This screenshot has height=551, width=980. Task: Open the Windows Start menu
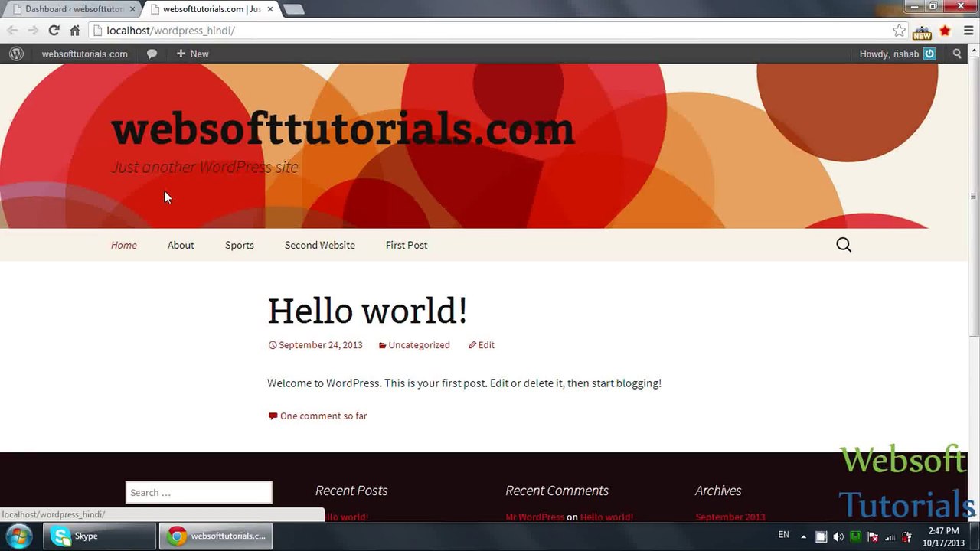[18, 536]
